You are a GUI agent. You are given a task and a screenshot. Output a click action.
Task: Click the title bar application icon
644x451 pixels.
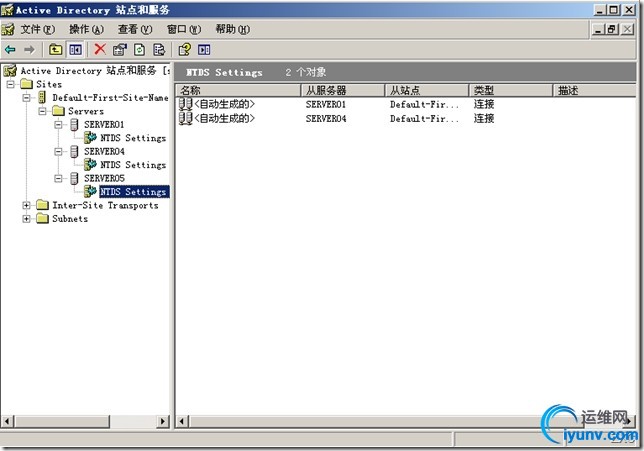(x=7, y=10)
